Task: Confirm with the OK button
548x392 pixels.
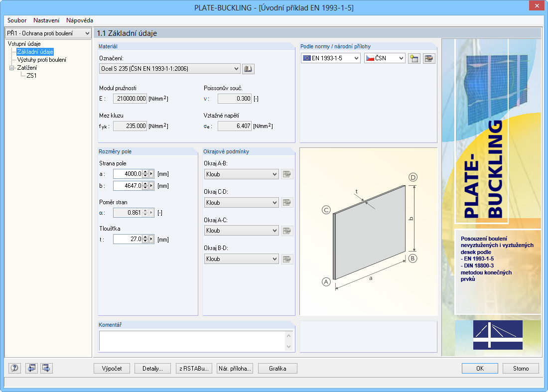Action: click(480, 368)
